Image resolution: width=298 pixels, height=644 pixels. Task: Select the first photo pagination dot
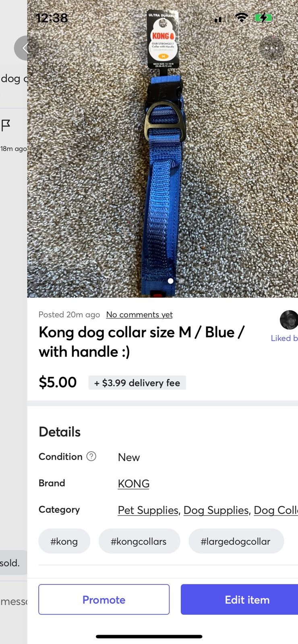(171, 281)
